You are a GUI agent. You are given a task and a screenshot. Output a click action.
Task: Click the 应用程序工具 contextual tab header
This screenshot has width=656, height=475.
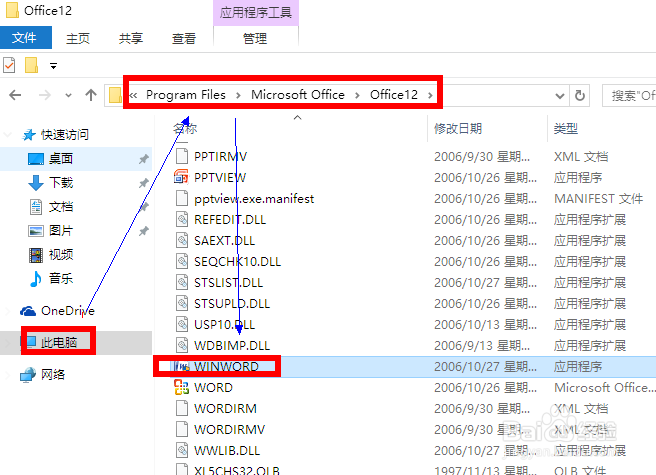256,13
